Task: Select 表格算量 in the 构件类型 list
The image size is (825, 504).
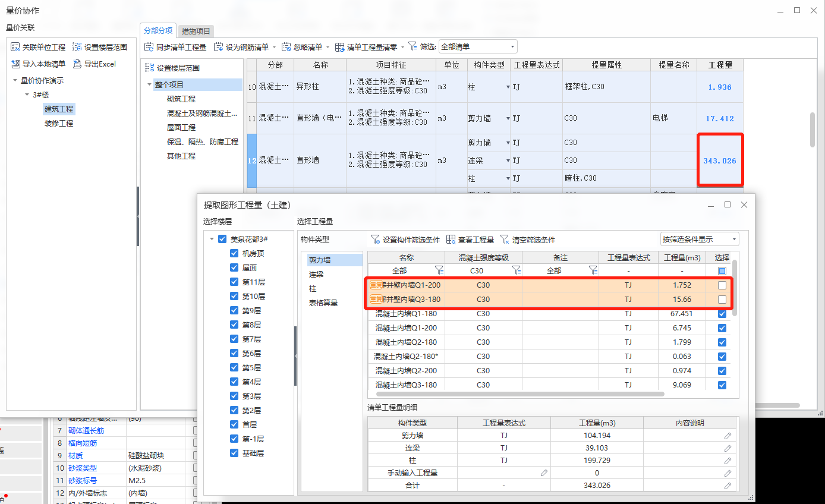Action: pos(323,303)
